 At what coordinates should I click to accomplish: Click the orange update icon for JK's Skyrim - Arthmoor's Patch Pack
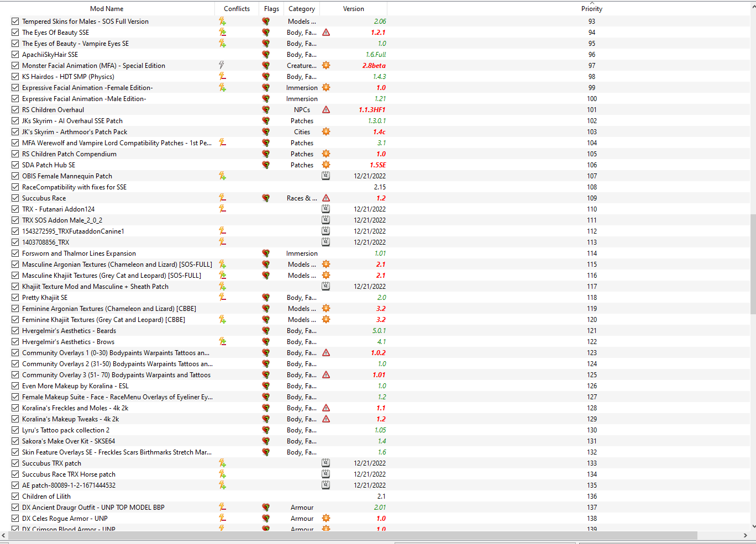click(326, 132)
